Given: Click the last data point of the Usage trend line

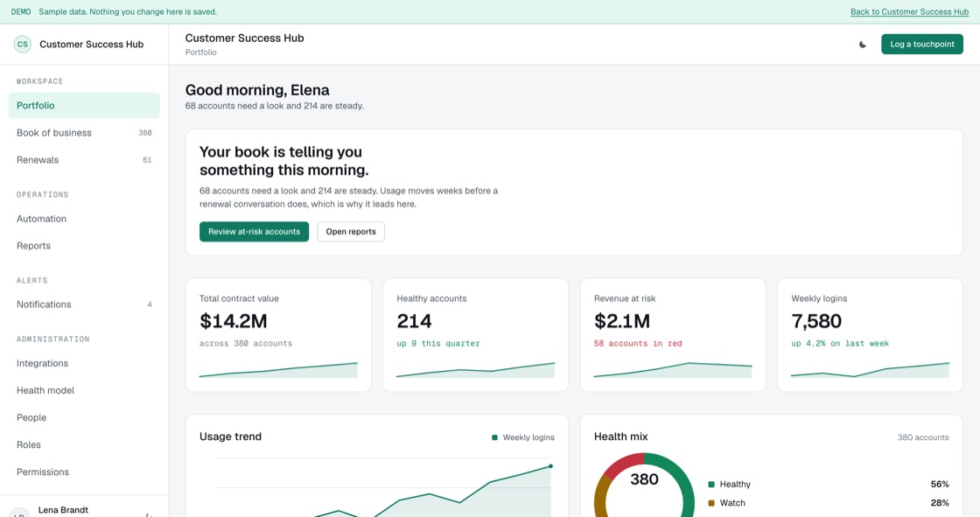Looking at the screenshot, I should [550, 465].
